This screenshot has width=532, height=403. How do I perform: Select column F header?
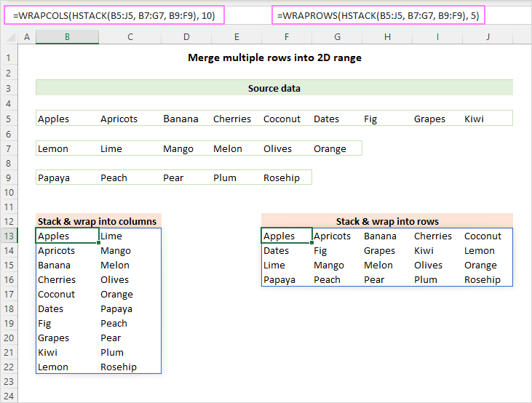(287, 36)
